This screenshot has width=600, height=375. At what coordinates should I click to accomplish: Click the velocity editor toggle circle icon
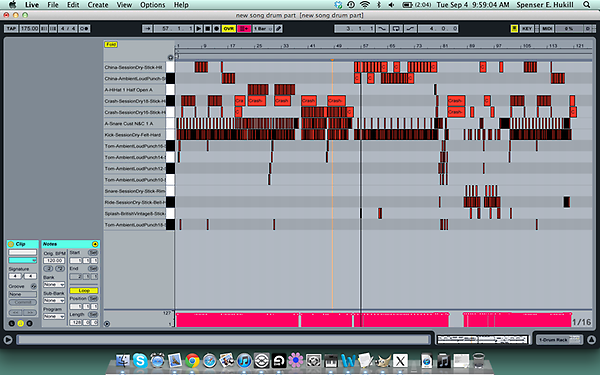click(107, 324)
